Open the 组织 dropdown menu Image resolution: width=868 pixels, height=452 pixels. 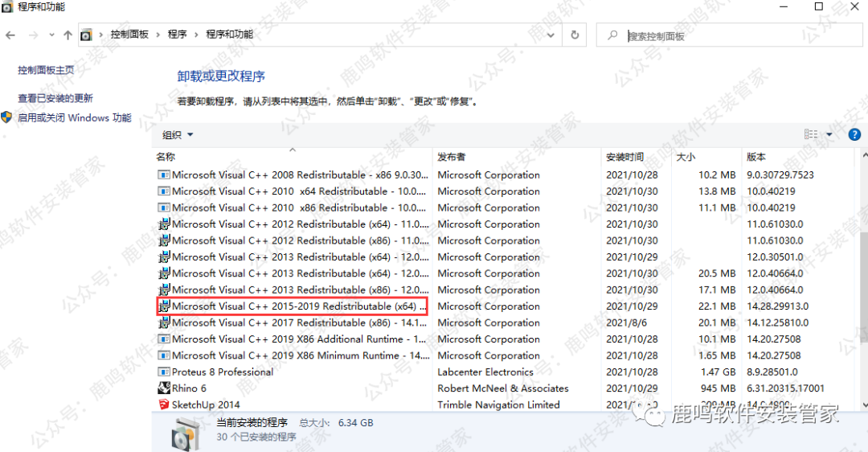pyautogui.click(x=178, y=135)
